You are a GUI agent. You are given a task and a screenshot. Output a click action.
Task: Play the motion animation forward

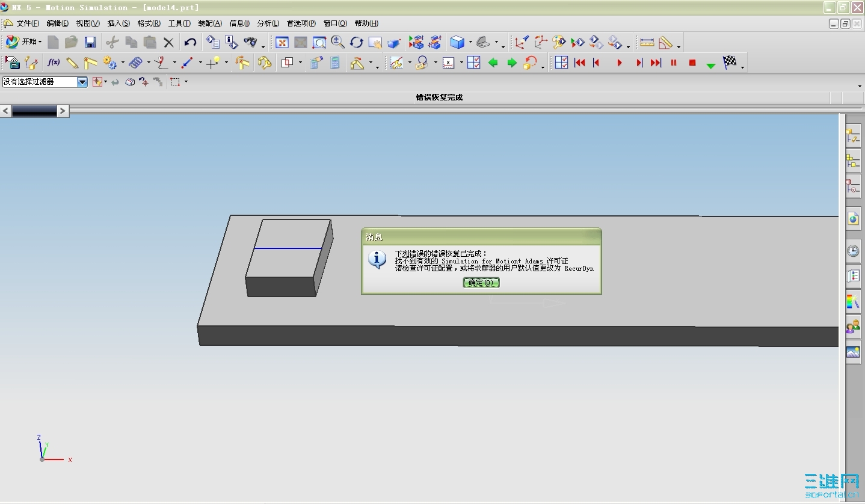620,63
